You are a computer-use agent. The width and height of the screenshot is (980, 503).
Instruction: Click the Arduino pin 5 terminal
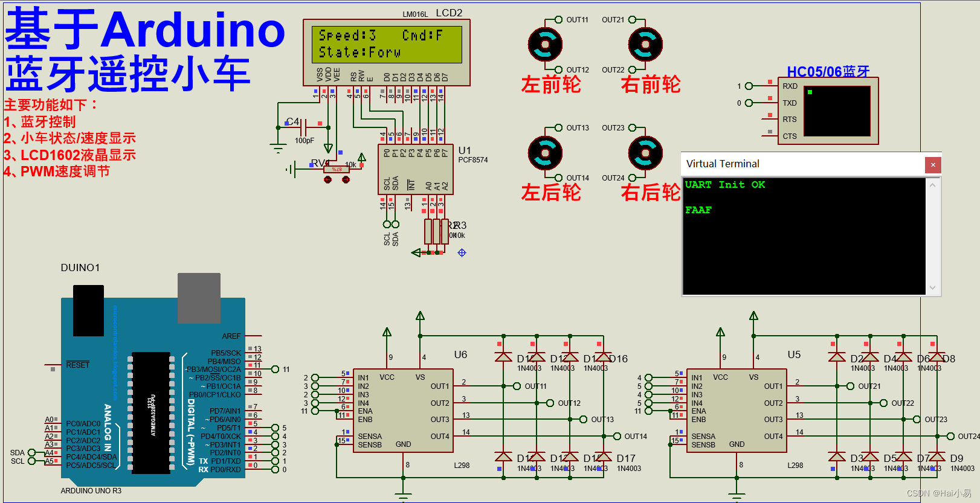click(x=276, y=428)
